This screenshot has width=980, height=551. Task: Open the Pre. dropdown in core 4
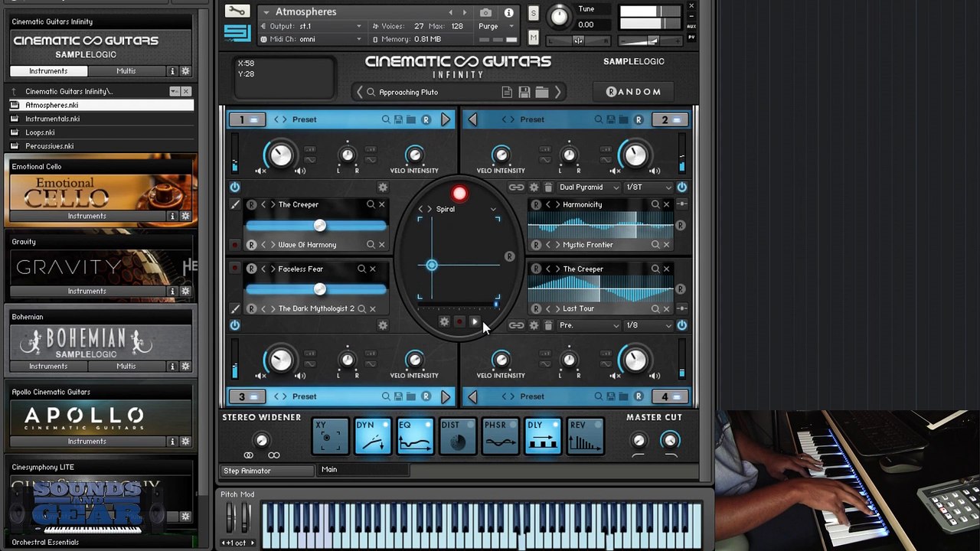click(589, 325)
